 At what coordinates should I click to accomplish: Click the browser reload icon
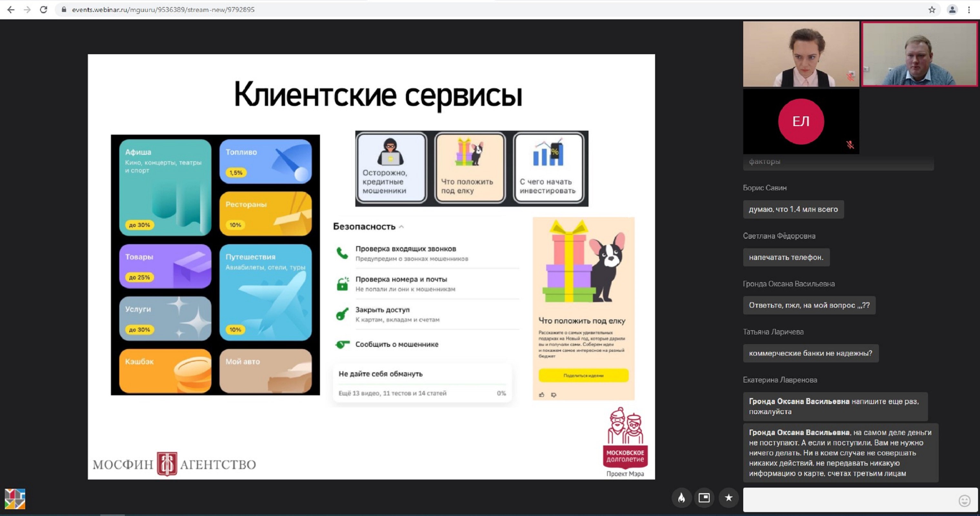pyautogui.click(x=44, y=9)
